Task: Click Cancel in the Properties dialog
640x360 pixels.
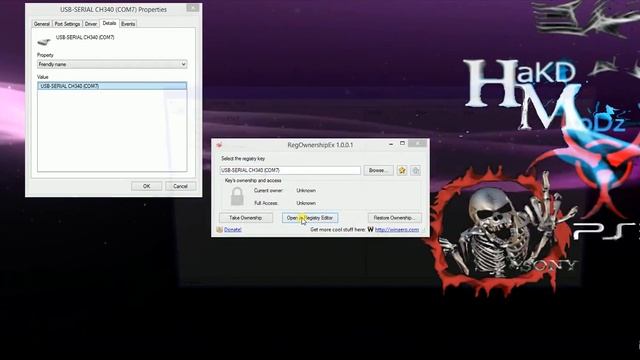Action: [180, 186]
